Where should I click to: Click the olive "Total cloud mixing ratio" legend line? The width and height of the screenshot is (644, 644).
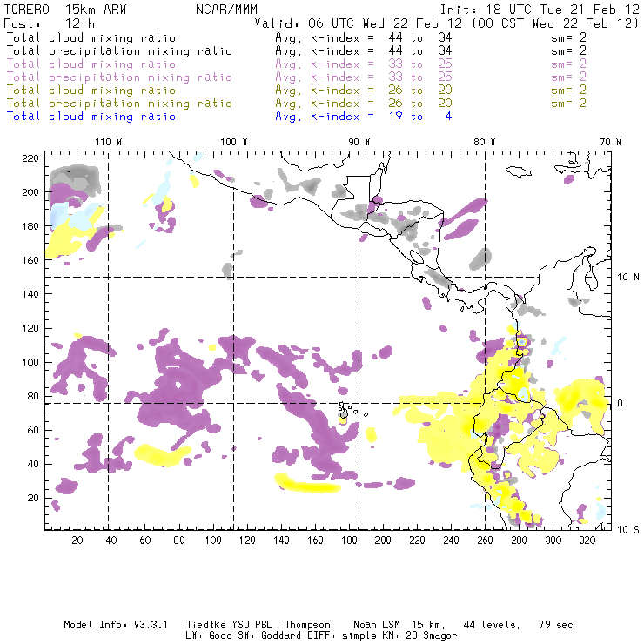pos(91,90)
